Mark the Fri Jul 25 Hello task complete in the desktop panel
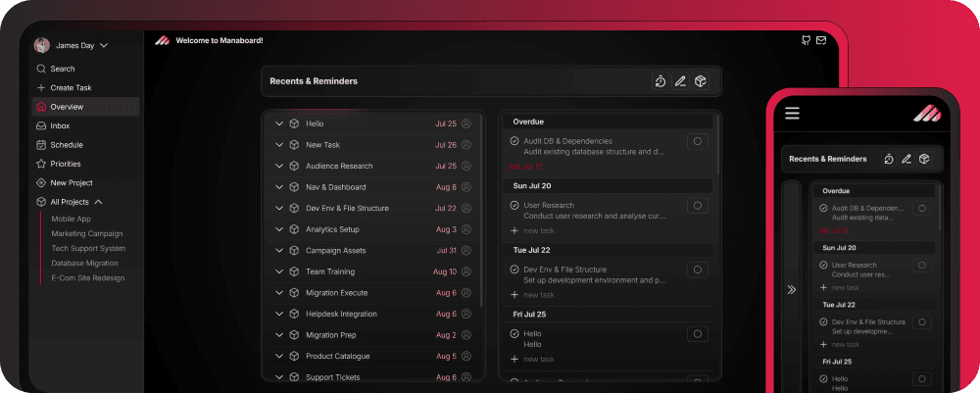The image size is (980, 393). coord(514,333)
